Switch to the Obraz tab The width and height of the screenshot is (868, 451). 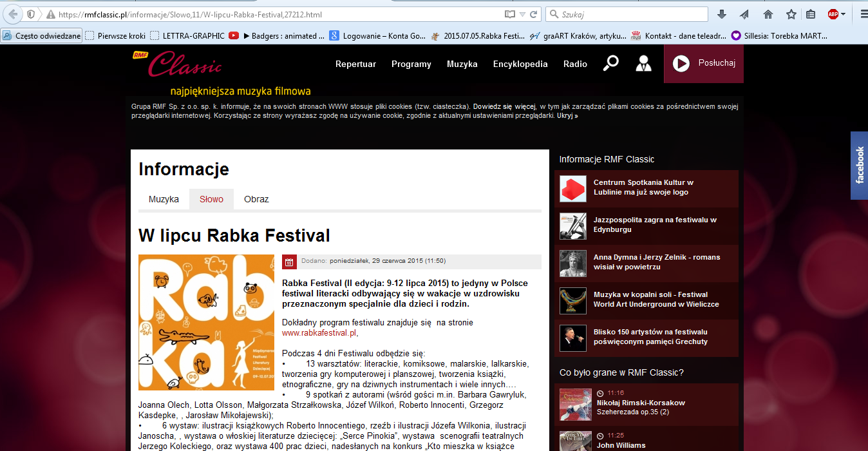pos(256,199)
